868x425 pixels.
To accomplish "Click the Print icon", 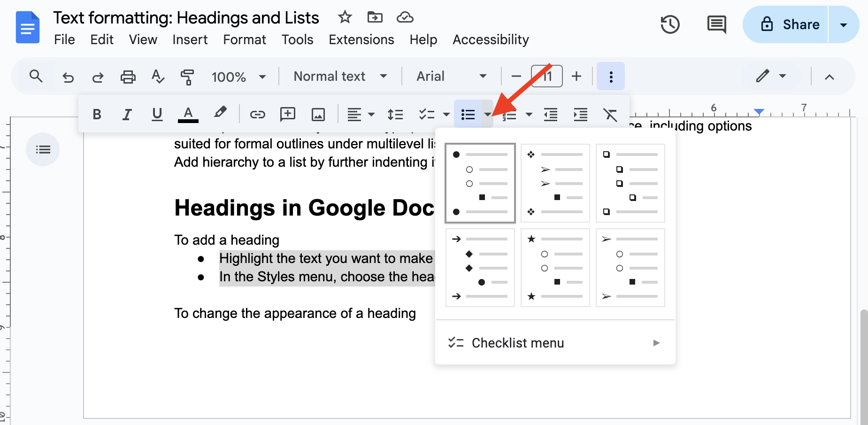I will [128, 76].
